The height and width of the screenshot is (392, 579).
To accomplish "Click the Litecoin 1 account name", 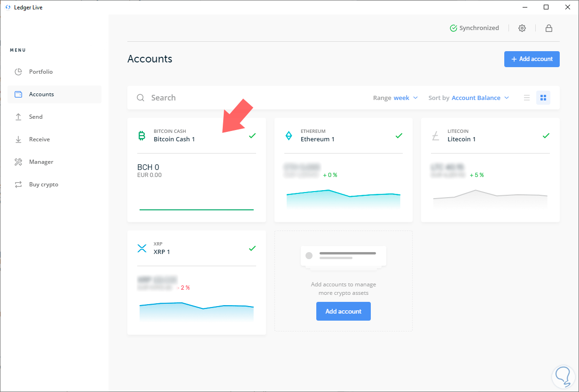I will point(462,139).
